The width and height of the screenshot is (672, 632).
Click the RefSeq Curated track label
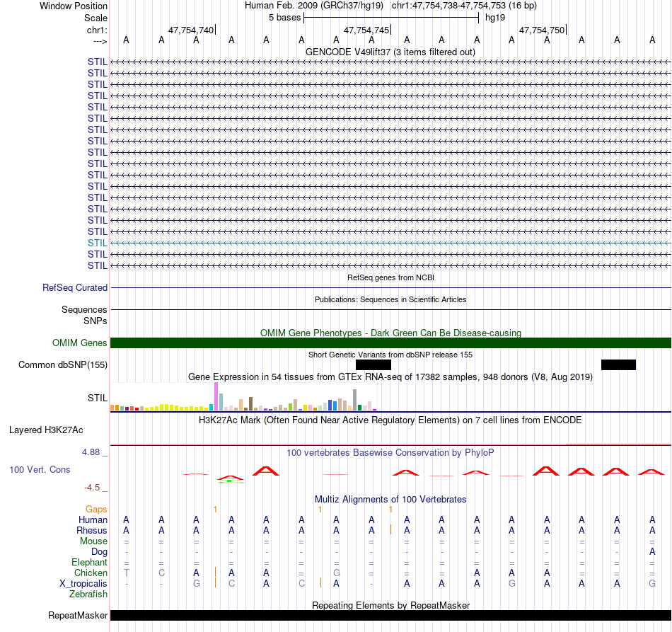[74, 288]
